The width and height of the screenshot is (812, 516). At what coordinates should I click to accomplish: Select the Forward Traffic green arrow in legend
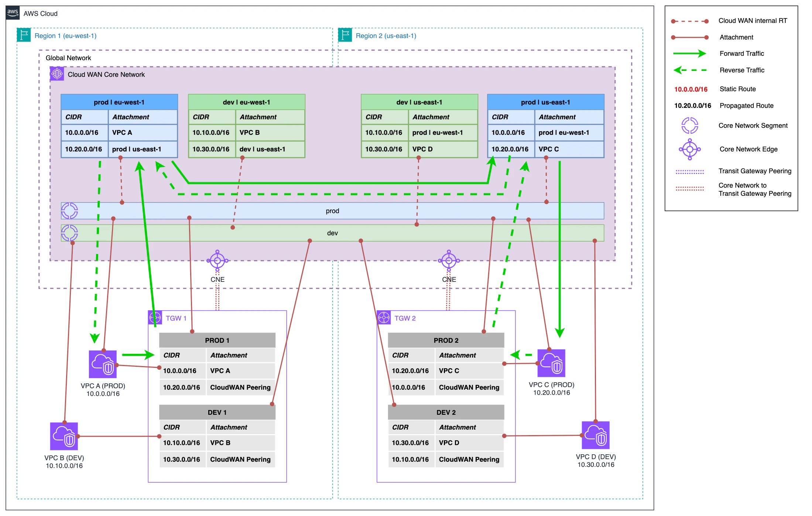tap(689, 54)
